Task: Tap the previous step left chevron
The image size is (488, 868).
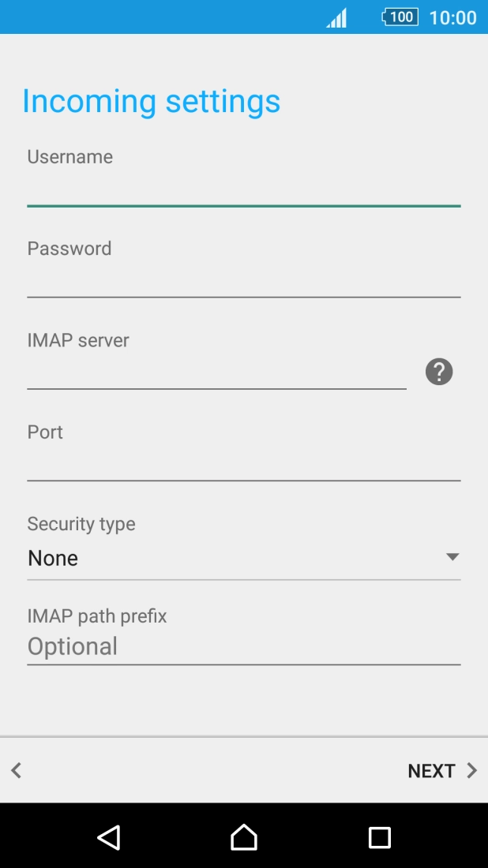Action: coord(17,771)
